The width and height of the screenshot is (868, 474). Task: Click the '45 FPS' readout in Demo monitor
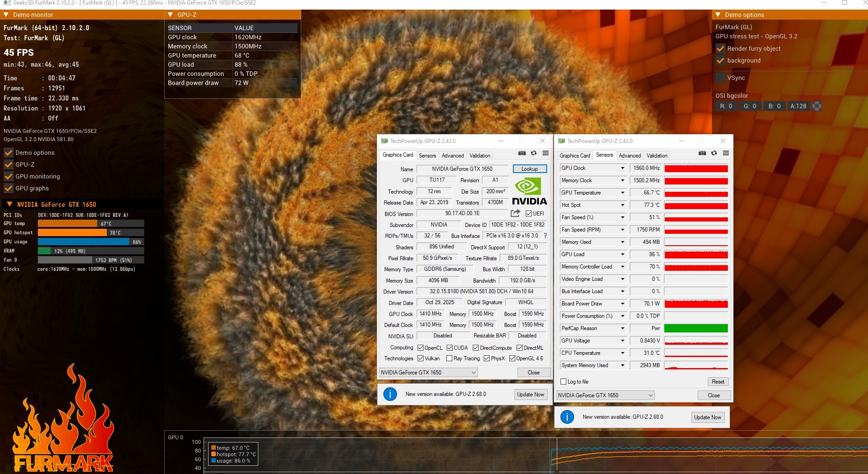click(x=19, y=53)
